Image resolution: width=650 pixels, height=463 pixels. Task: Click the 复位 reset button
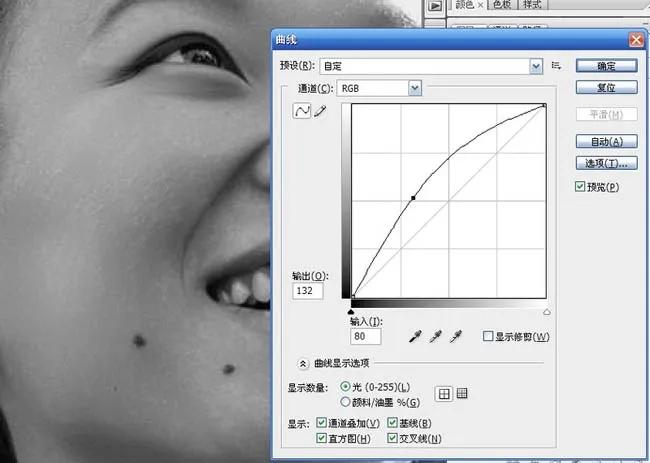point(606,87)
